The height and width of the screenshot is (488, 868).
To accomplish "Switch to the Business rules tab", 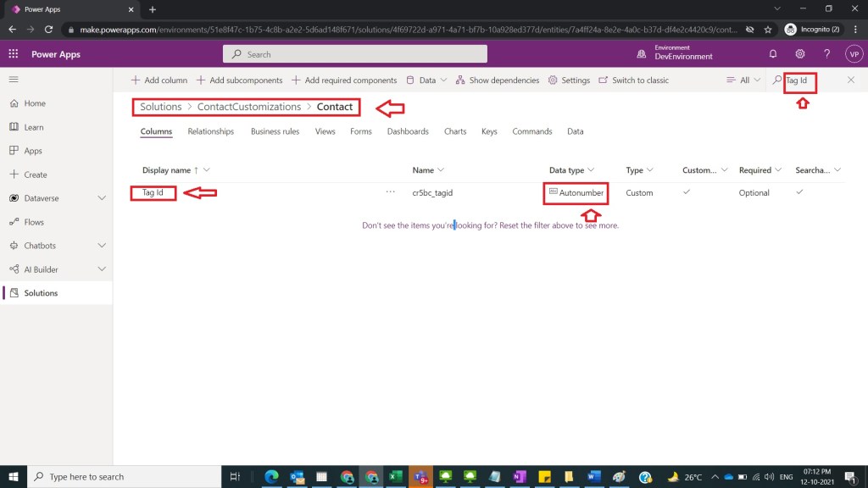I will pyautogui.click(x=275, y=131).
